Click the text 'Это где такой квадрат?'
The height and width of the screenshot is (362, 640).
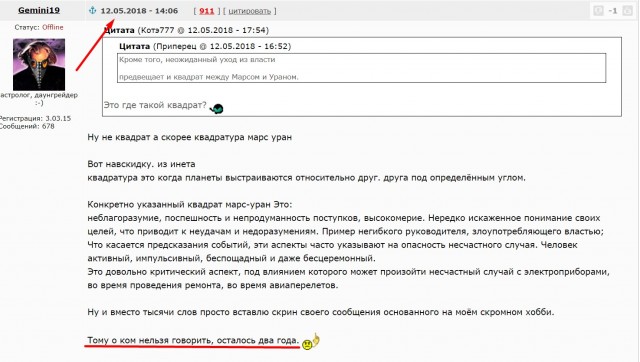pyautogui.click(x=155, y=105)
